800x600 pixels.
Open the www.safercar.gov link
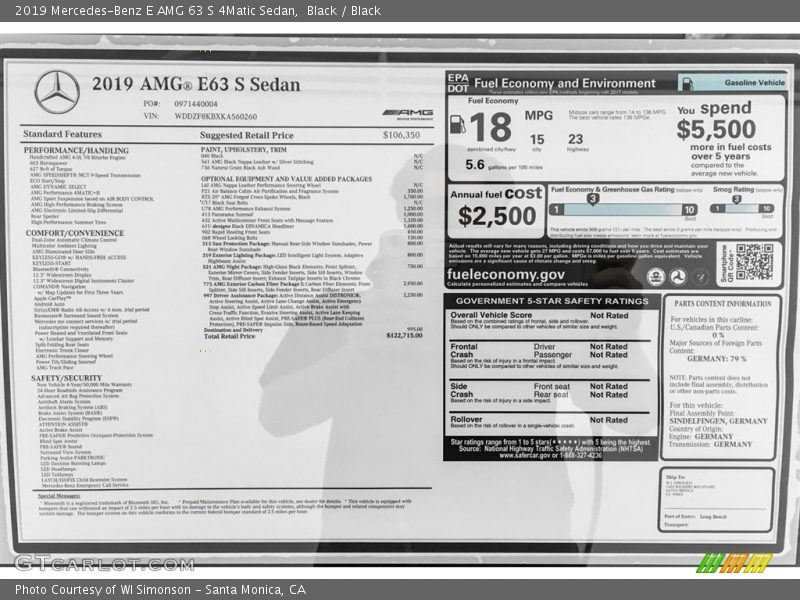click(526, 456)
